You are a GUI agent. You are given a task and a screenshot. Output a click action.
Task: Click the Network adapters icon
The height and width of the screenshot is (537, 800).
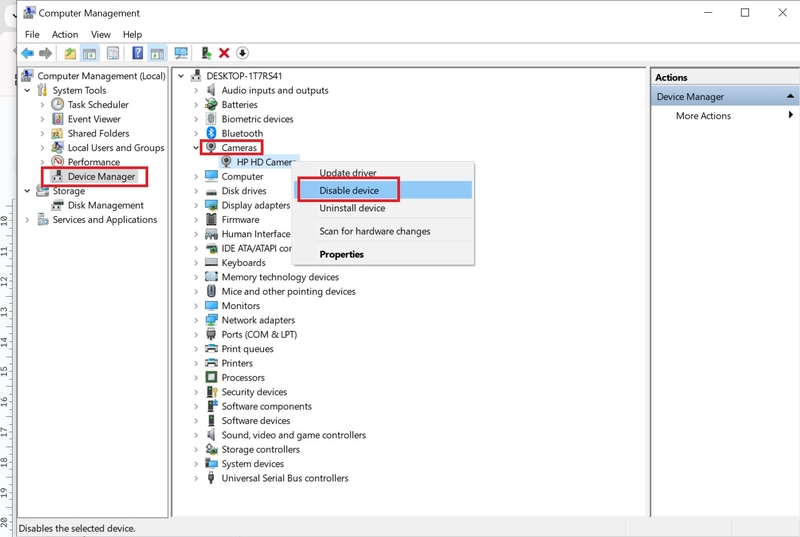click(x=211, y=320)
